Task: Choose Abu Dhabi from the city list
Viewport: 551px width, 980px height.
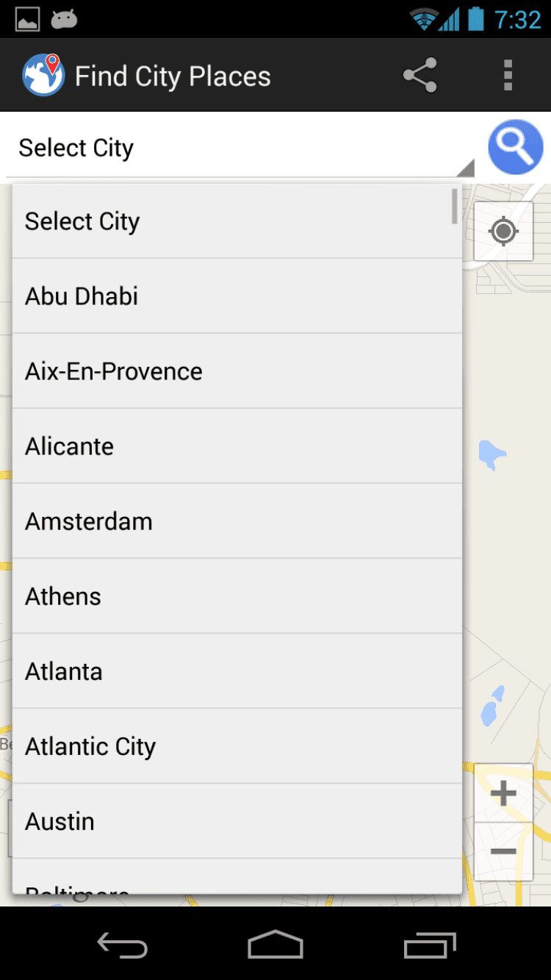Action: [237, 296]
